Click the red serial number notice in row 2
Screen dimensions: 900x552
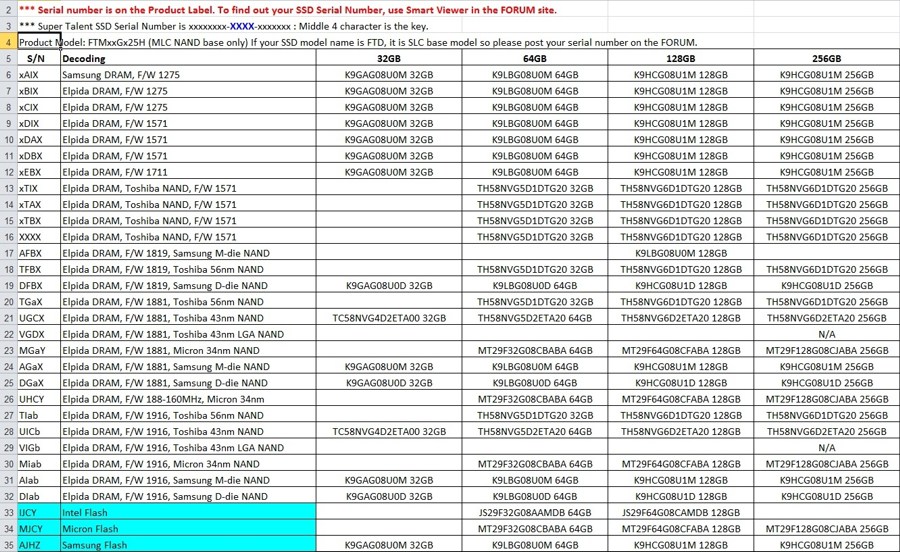click(288, 10)
